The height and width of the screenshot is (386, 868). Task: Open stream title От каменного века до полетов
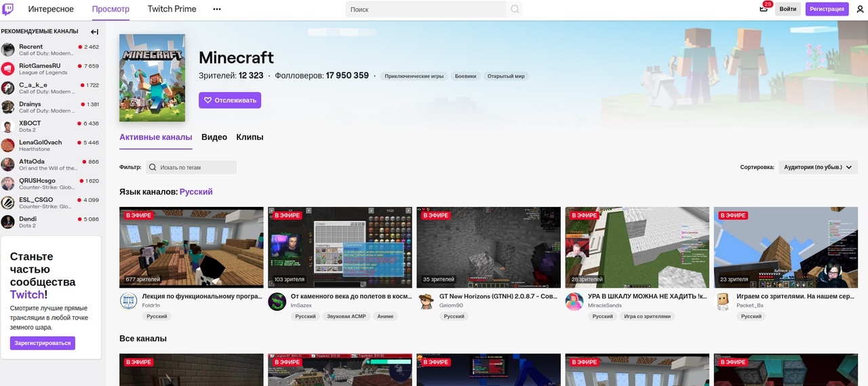point(351,296)
